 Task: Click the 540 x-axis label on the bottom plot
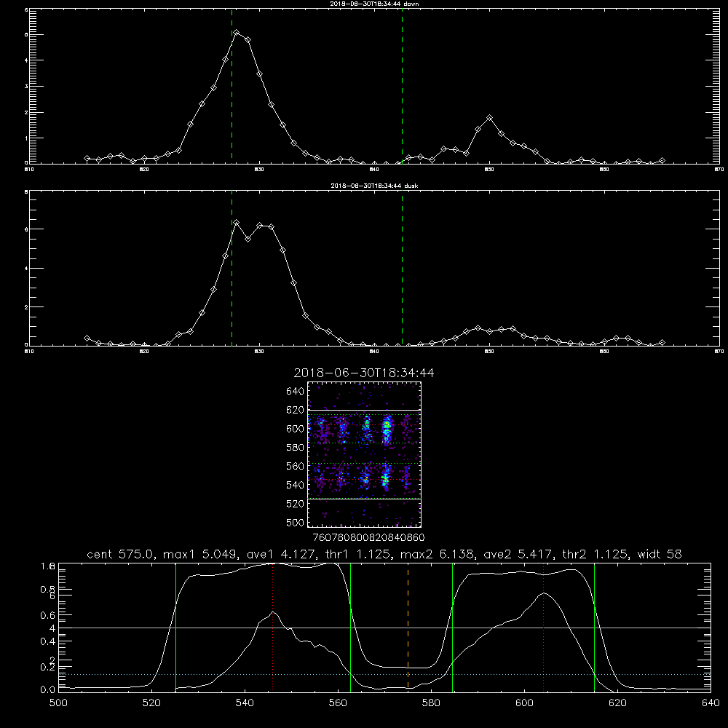(x=245, y=703)
